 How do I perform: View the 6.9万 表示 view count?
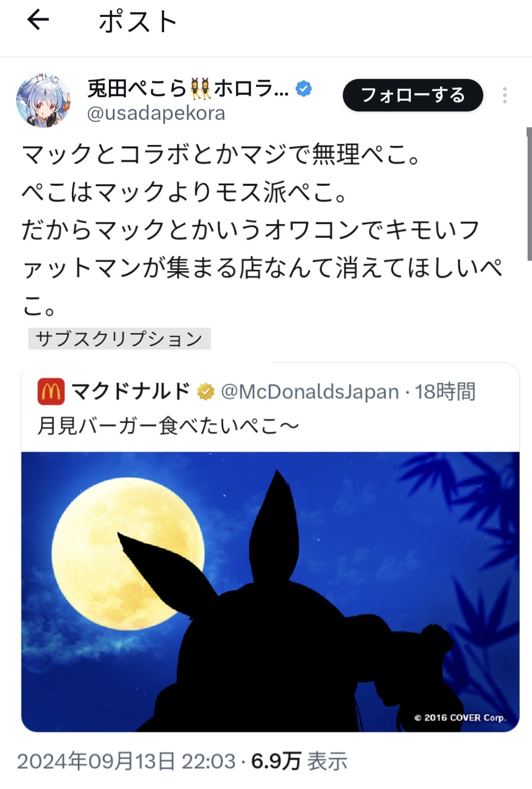pyautogui.click(x=299, y=761)
